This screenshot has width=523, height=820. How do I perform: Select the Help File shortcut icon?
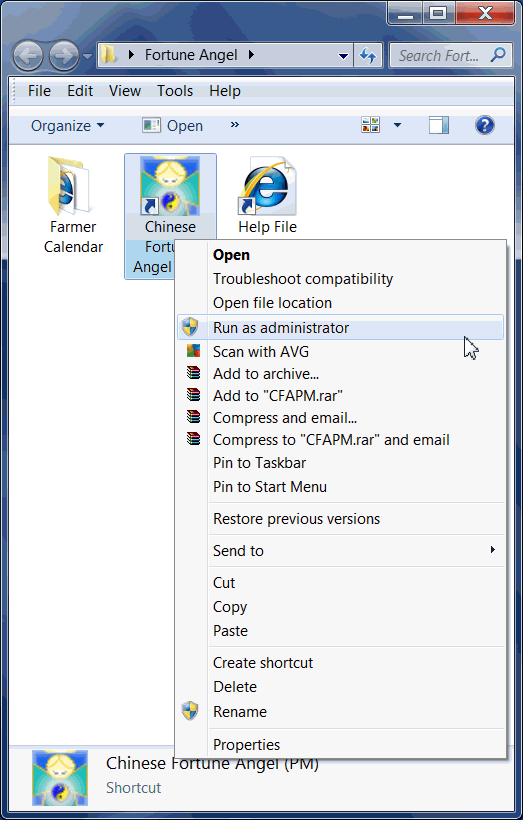coord(267,186)
